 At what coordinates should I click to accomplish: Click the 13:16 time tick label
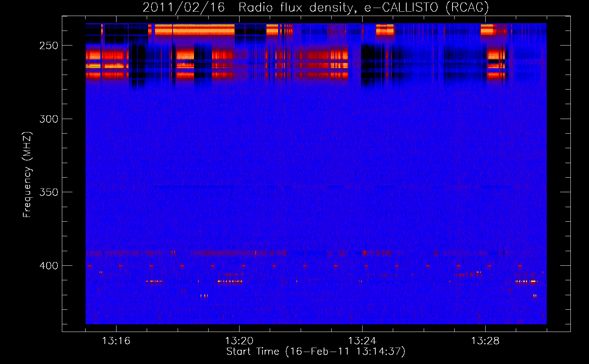click(x=116, y=341)
